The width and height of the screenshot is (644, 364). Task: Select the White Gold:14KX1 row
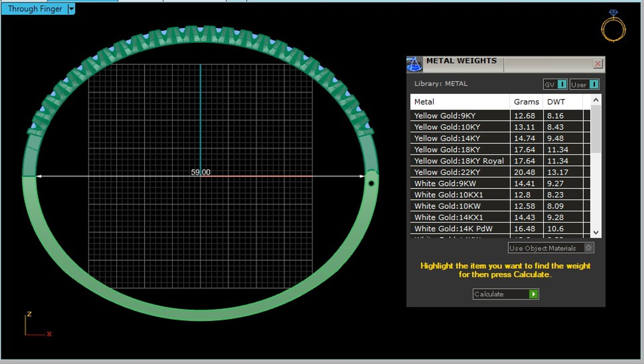pyautogui.click(x=500, y=217)
